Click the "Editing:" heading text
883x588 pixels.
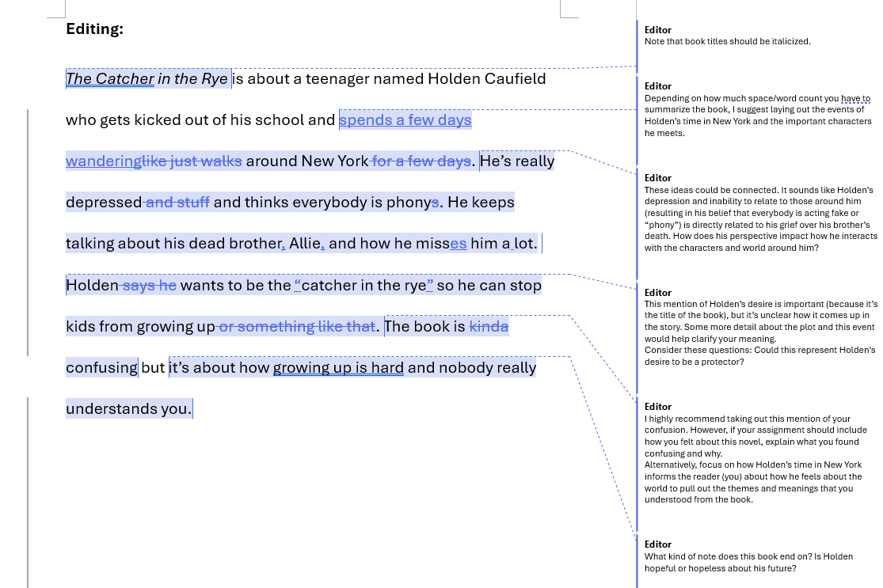(x=94, y=29)
